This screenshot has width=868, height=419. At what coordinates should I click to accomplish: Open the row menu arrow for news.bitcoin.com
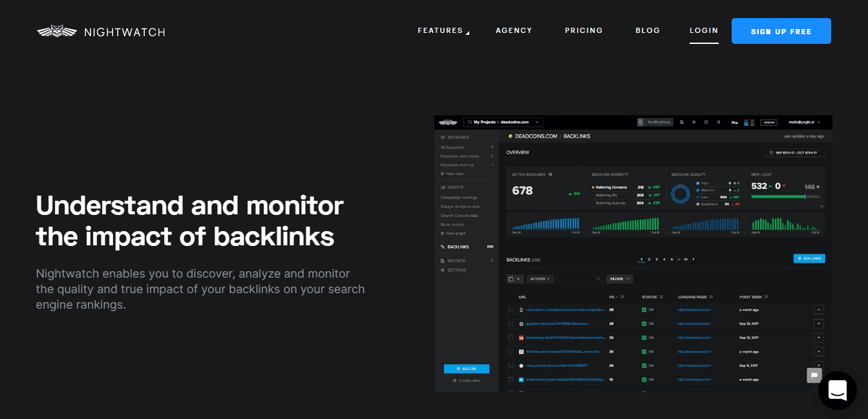coord(819,310)
